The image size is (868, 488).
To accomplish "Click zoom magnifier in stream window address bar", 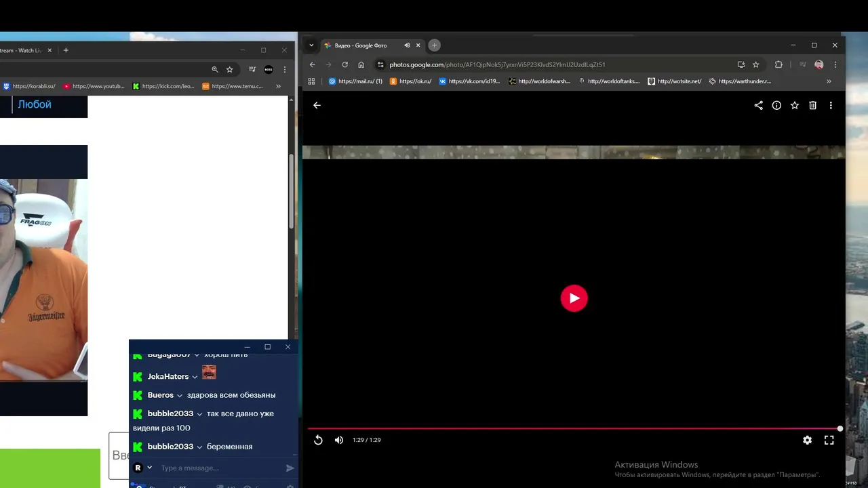I will click(215, 69).
